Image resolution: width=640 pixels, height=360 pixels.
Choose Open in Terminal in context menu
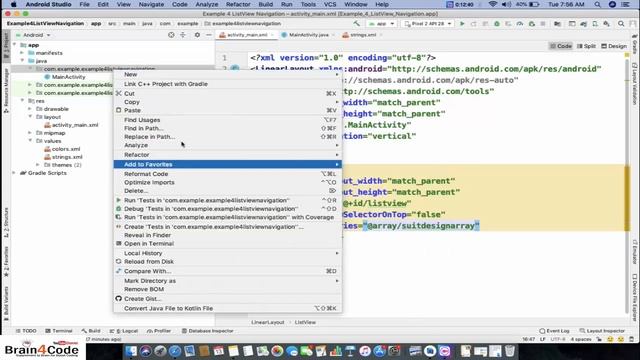tap(227, 244)
